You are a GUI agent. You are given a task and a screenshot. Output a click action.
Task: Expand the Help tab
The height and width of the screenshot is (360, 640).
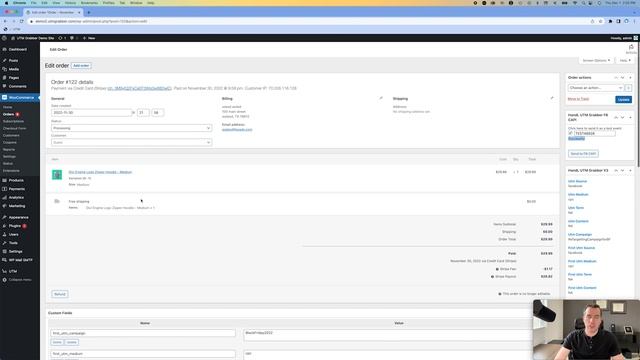coord(625,60)
